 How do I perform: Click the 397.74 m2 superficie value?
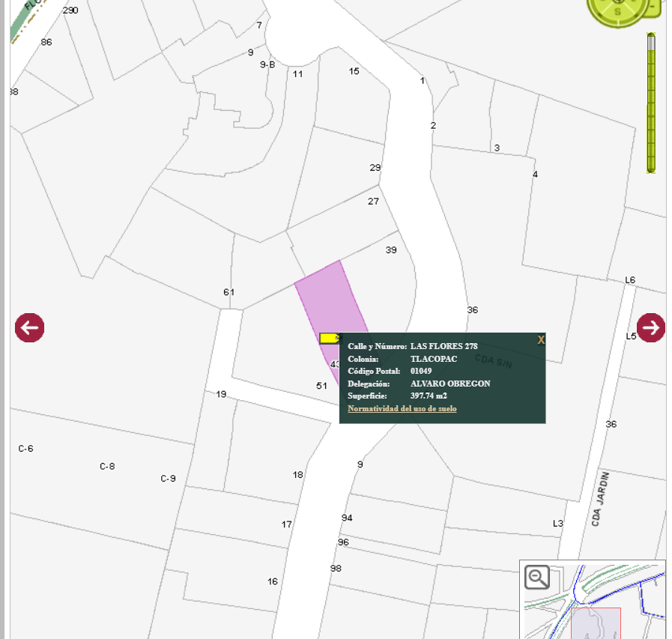pos(429,396)
